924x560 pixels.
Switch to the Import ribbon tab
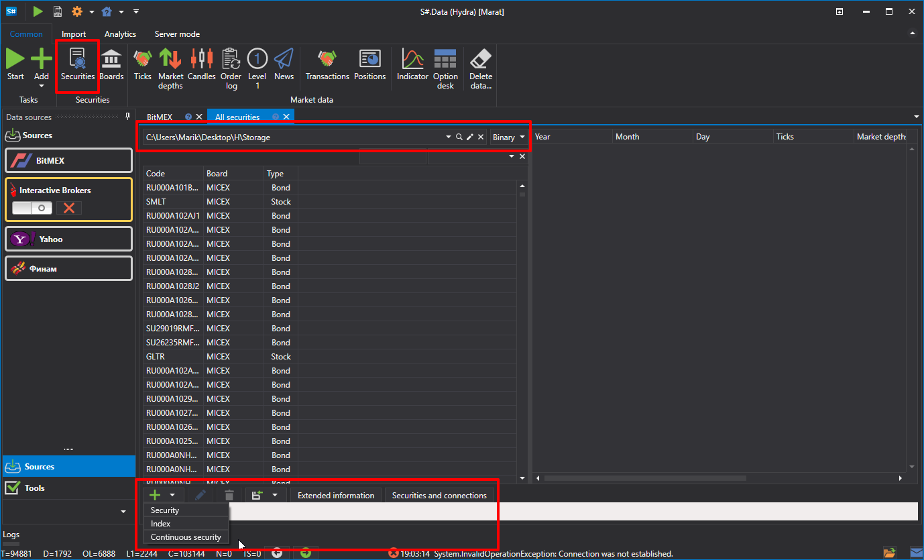[74, 34]
